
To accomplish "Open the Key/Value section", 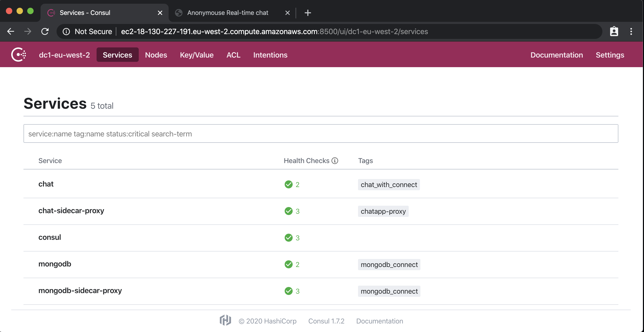I will 197,55.
